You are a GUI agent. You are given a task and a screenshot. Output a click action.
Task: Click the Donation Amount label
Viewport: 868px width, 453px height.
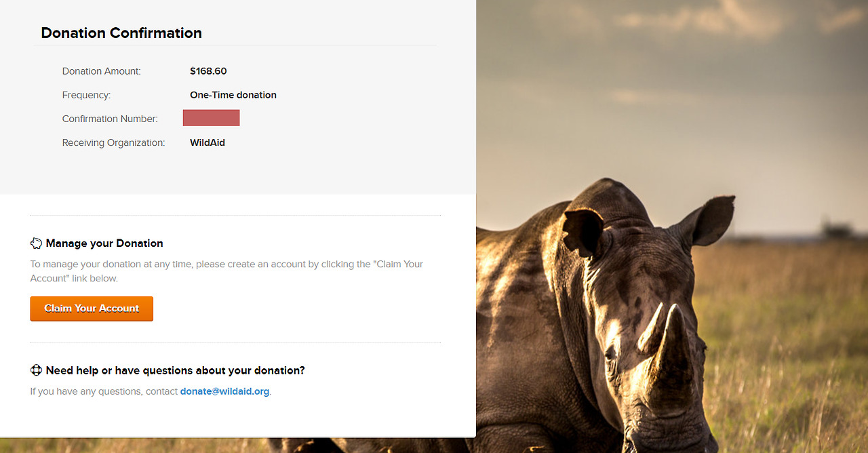click(102, 71)
